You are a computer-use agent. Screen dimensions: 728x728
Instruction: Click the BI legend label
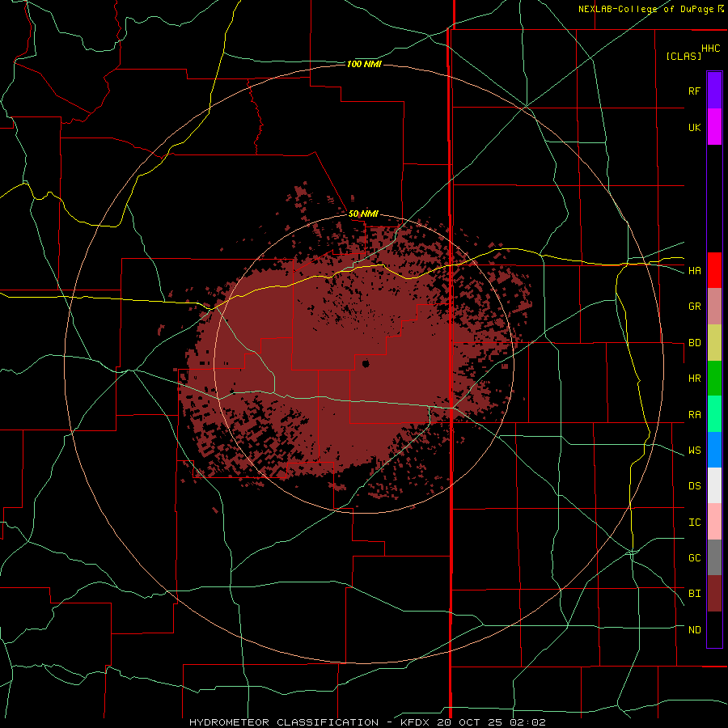pos(694,594)
